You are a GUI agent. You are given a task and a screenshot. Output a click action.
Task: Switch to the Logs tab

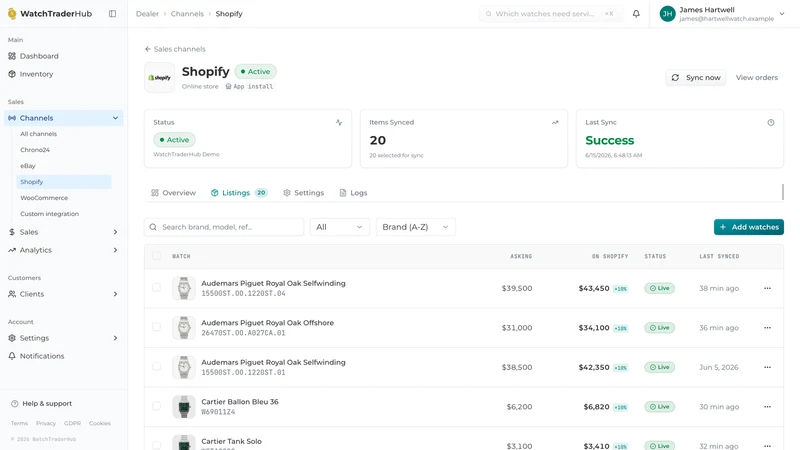353,193
